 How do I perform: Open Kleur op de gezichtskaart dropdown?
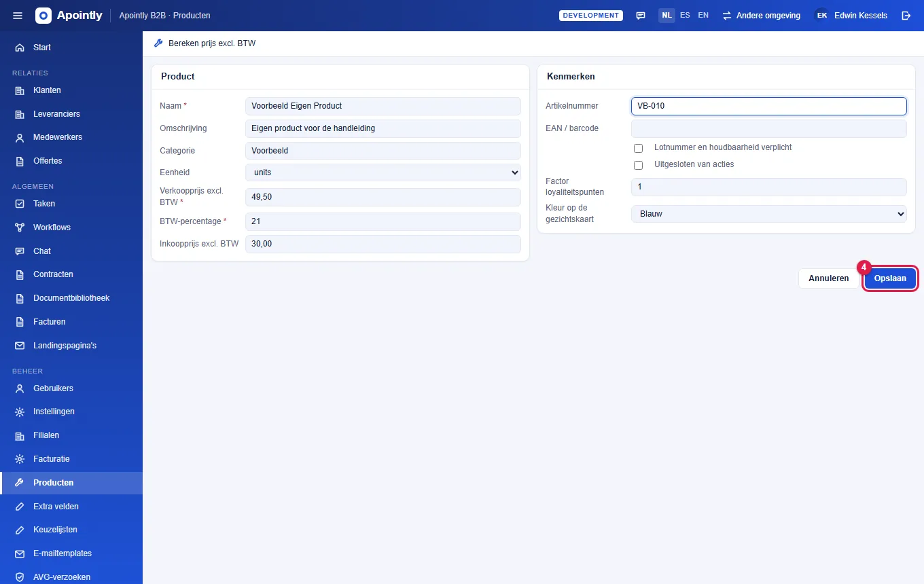tap(768, 214)
